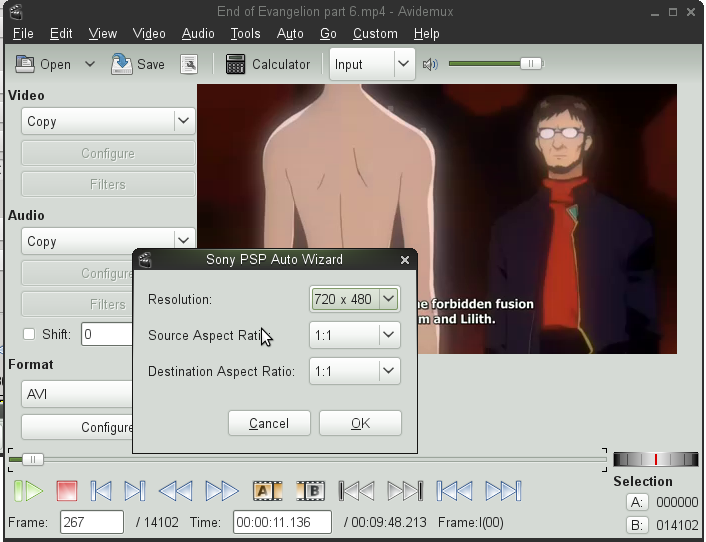Open the Auto menu
The height and width of the screenshot is (542, 706).
pyautogui.click(x=290, y=34)
